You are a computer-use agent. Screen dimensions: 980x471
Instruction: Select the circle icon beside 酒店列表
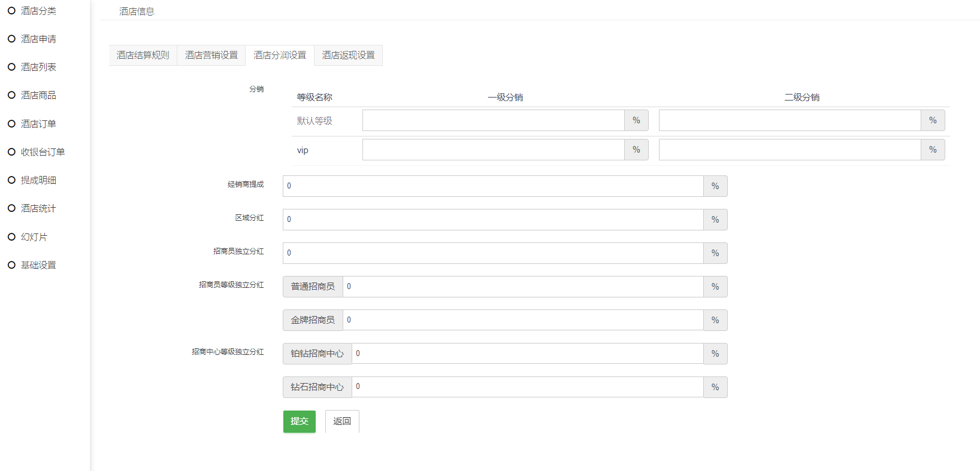[11, 67]
